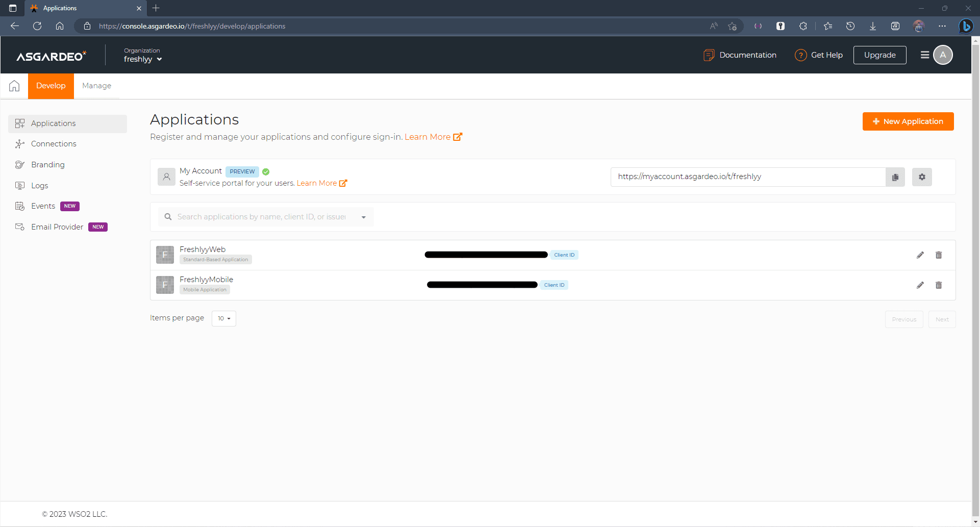The image size is (980, 527).
Task: Open the FreshlyyWeb application name
Action: click(x=203, y=249)
